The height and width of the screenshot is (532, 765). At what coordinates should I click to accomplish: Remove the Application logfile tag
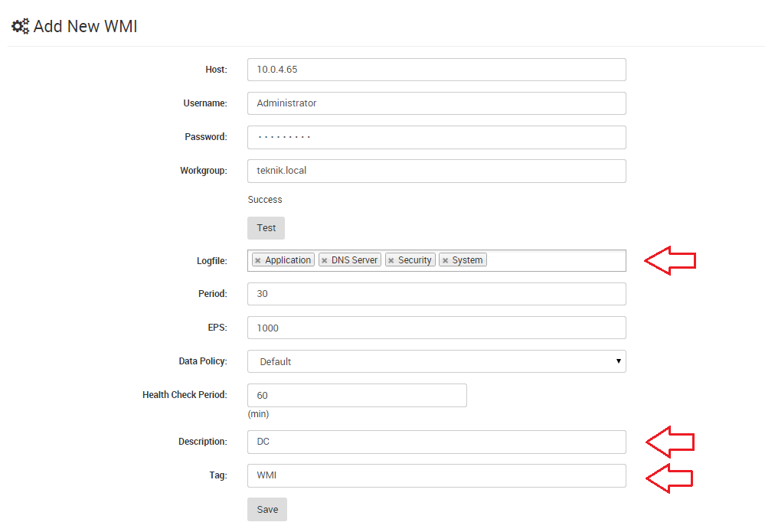(x=258, y=260)
